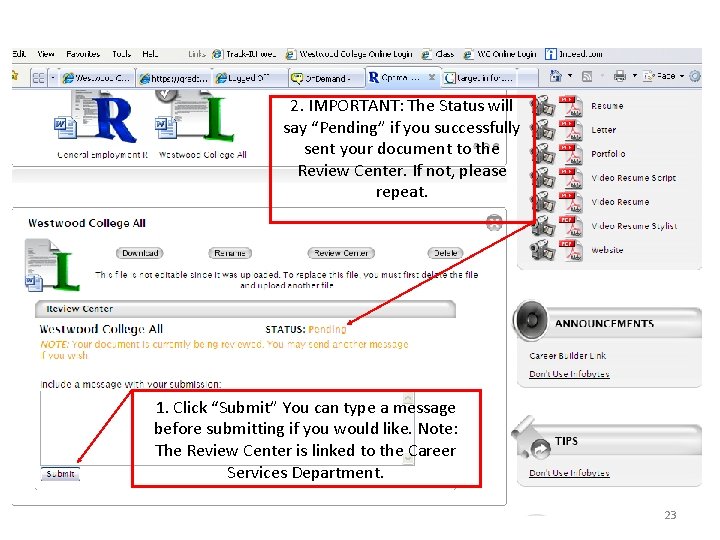This screenshot has height=540, width=720.
Task: Open the Favorites menu
Action: 83,54
